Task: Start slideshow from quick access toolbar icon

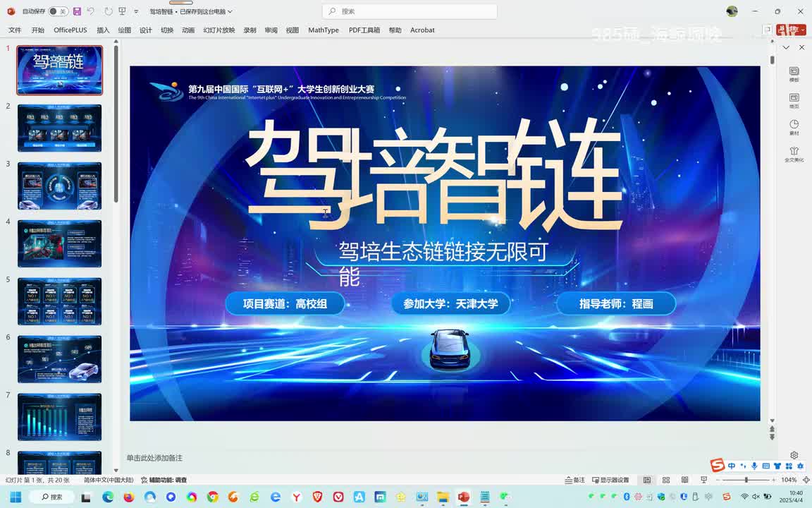Action: pos(122,11)
